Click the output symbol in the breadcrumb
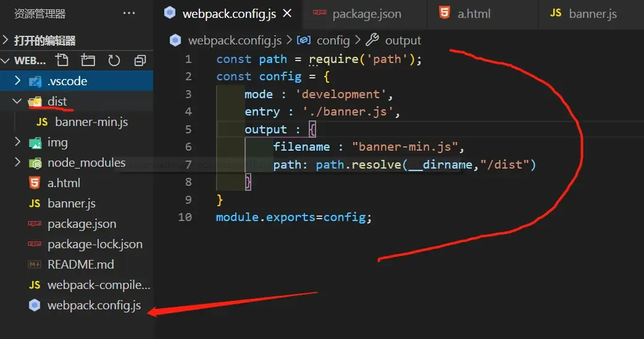The width and height of the screenshot is (644, 339). [403, 40]
